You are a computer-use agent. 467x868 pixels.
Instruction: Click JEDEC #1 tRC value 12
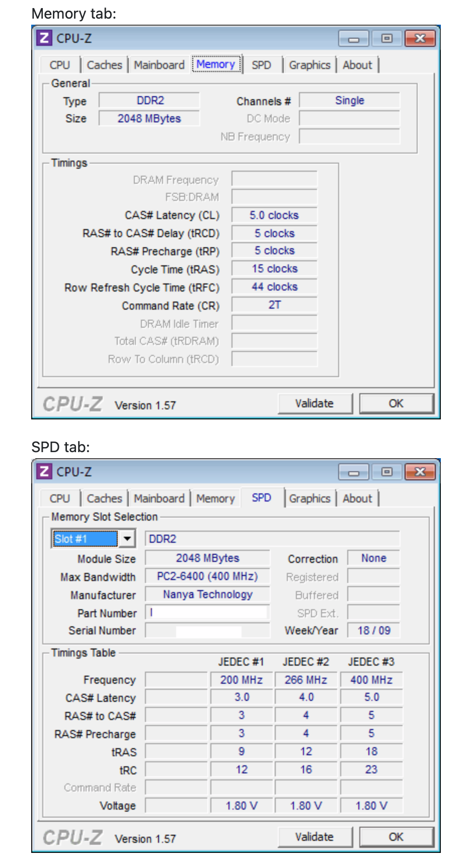tap(242, 770)
